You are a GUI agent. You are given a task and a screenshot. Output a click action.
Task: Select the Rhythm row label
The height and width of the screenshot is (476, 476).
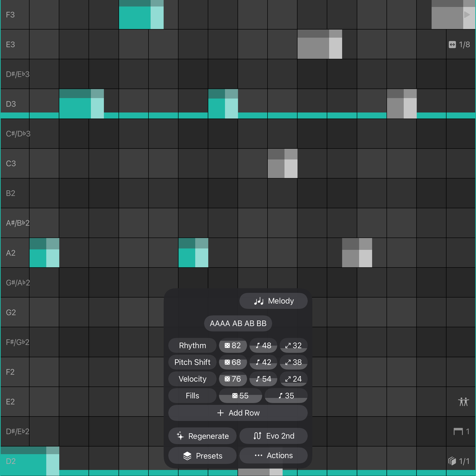192,345
